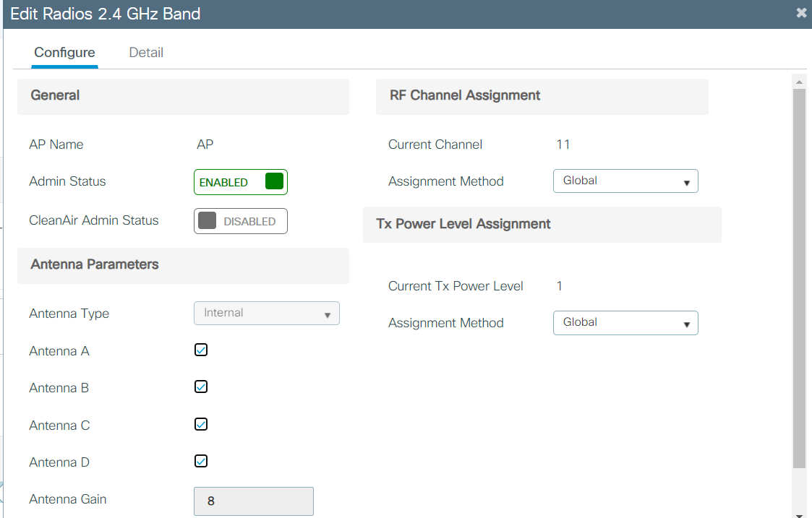The height and width of the screenshot is (518, 812).
Task: Enable the CleanAir Admin Status toggle
Action: [240, 220]
